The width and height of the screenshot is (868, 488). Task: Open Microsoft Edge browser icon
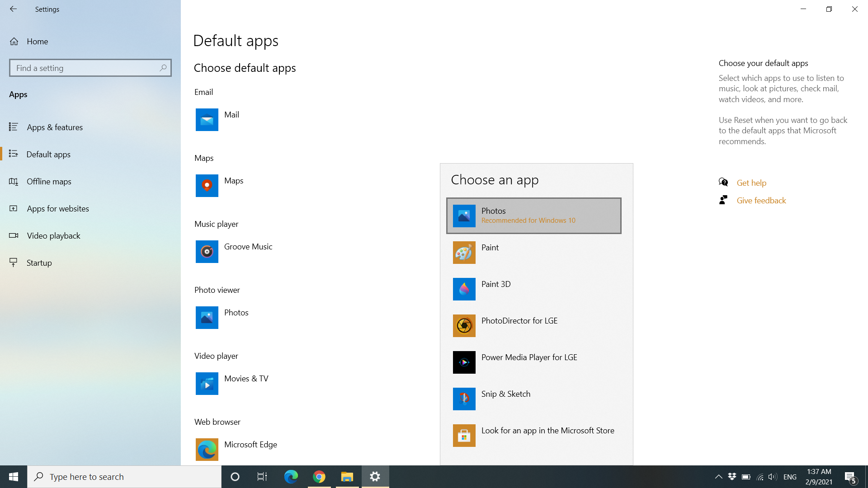291,477
